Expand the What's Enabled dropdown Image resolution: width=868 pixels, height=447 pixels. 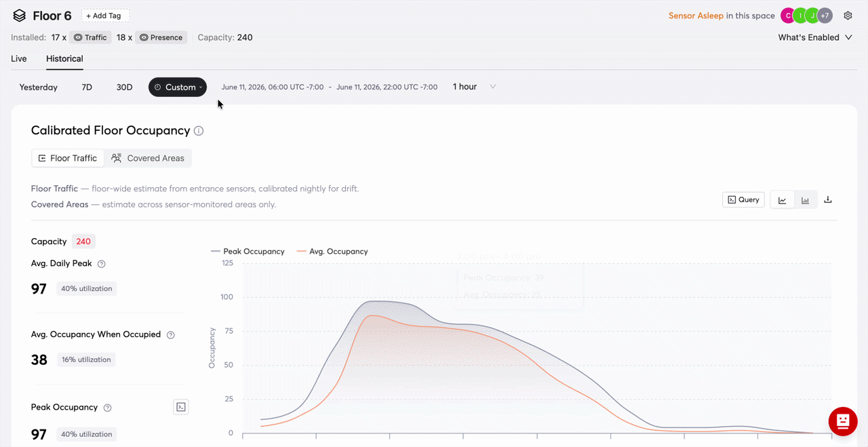tap(815, 37)
